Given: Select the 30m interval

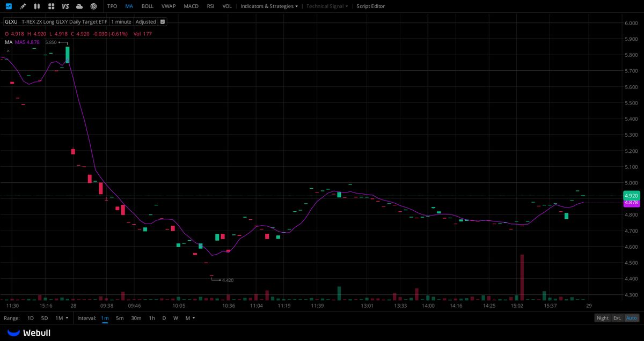Looking at the screenshot, I should pyautogui.click(x=136, y=318).
